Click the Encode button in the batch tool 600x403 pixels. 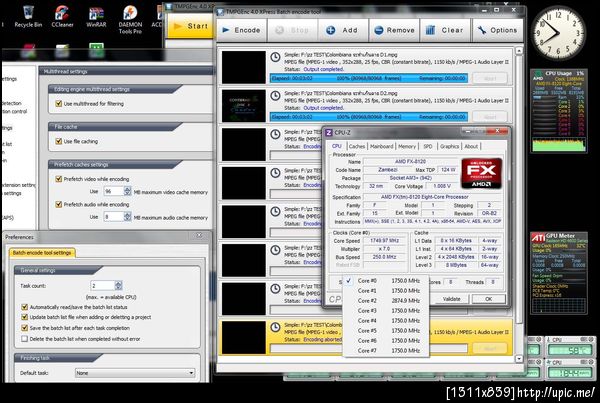(241, 30)
